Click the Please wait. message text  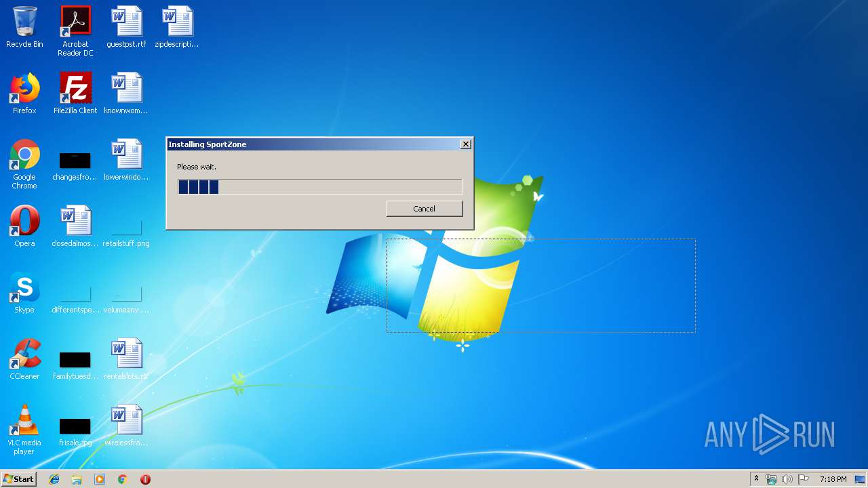coord(197,167)
